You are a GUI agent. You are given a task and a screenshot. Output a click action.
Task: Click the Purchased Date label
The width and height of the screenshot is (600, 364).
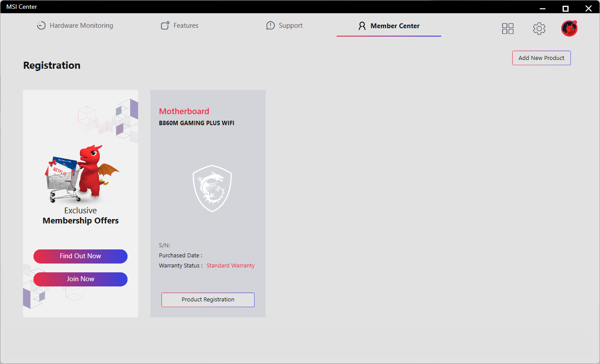coord(180,256)
